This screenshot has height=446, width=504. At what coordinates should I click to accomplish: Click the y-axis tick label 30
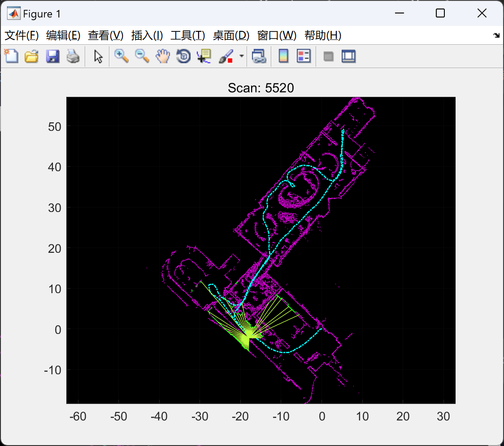pos(55,208)
